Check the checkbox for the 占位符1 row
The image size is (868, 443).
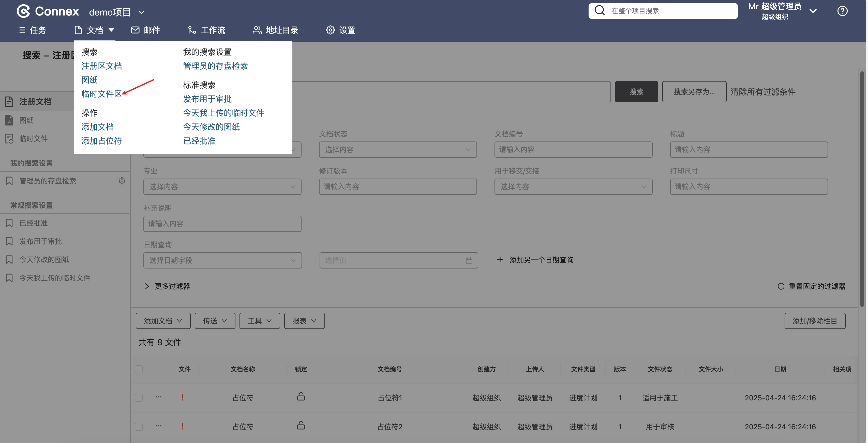click(x=139, y=398)
